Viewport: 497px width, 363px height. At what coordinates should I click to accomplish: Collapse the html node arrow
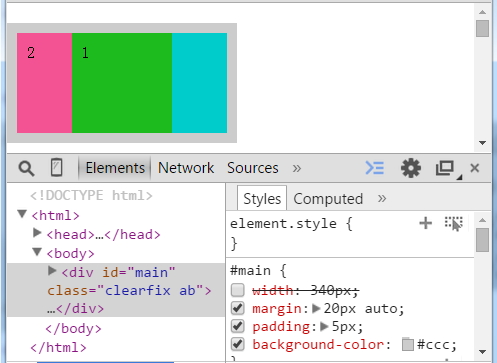point(22,214)
